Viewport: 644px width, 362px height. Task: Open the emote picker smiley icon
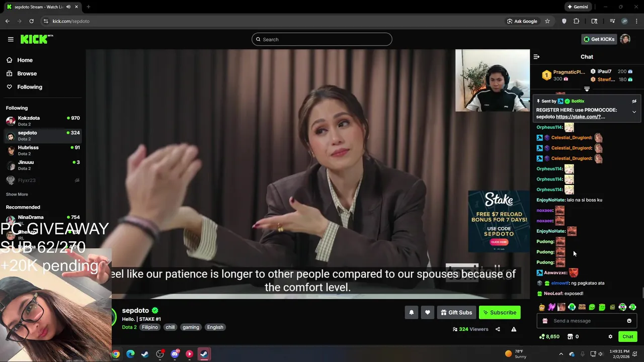(x=629, y=321)
